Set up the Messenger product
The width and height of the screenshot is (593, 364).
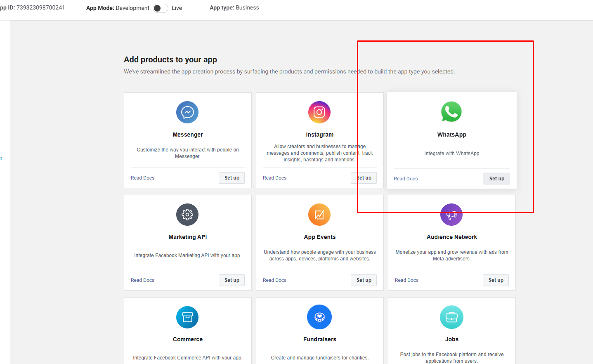pos(232,178)
